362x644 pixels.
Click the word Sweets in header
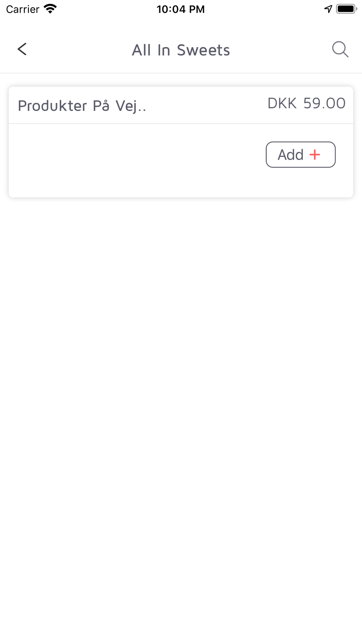(x=203, y=50)
